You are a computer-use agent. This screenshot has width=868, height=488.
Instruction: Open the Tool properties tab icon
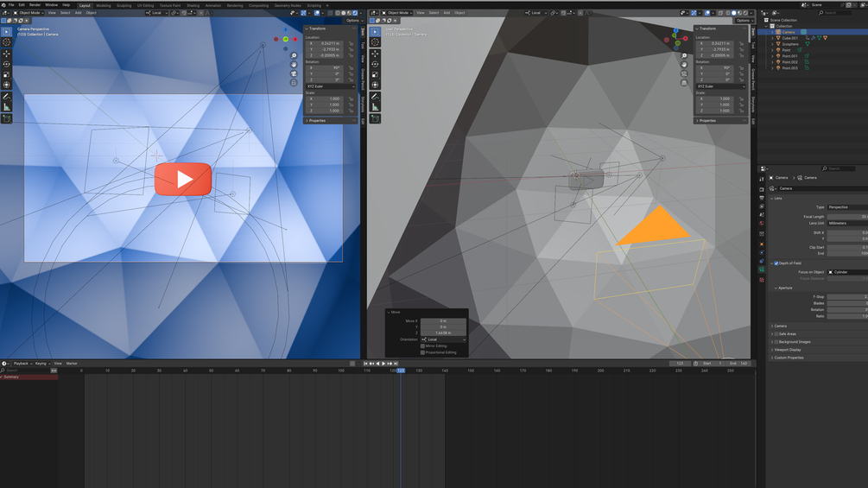(762, 179)
